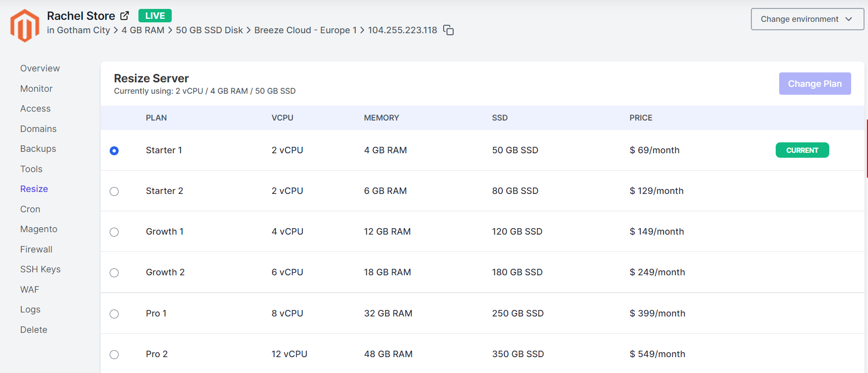Open SSH Keys section
Viewport: 868px width, 373px height.
pos(40,269)
